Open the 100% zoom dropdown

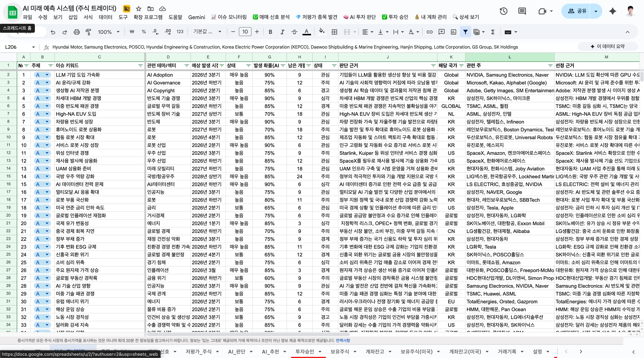108,32
